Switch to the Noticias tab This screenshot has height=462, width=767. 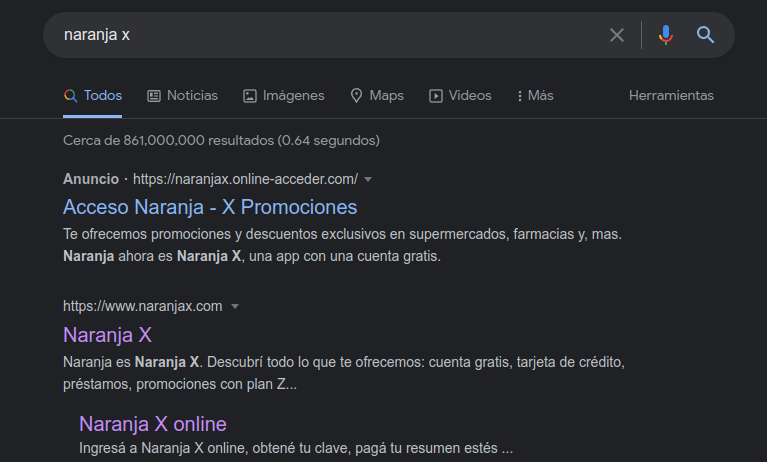tap(182, 95)
